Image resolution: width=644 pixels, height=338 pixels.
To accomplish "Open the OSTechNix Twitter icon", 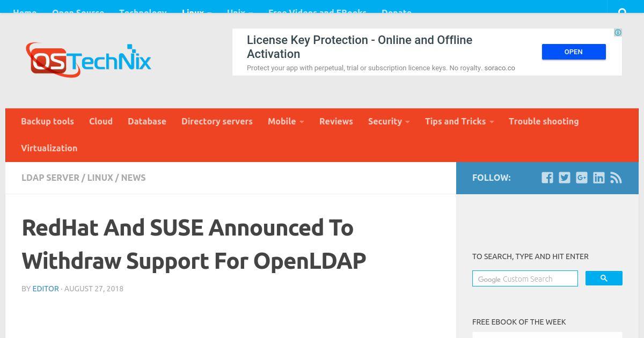I will pos(565,178).
